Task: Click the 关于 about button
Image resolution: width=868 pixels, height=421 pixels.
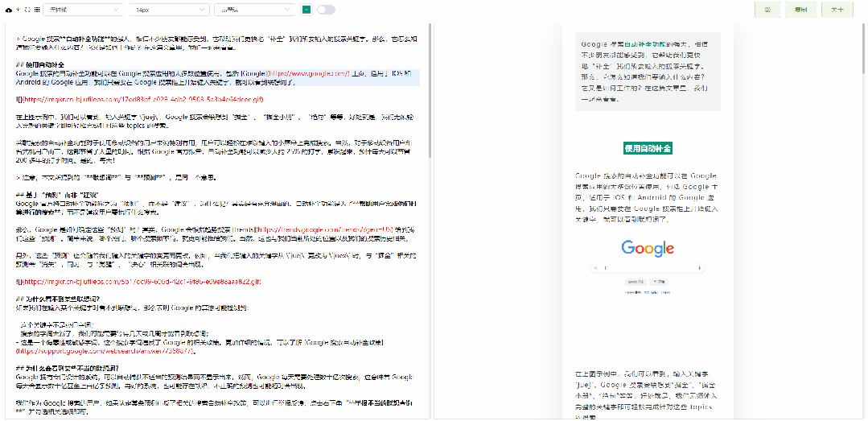Action: pos(837,10)
